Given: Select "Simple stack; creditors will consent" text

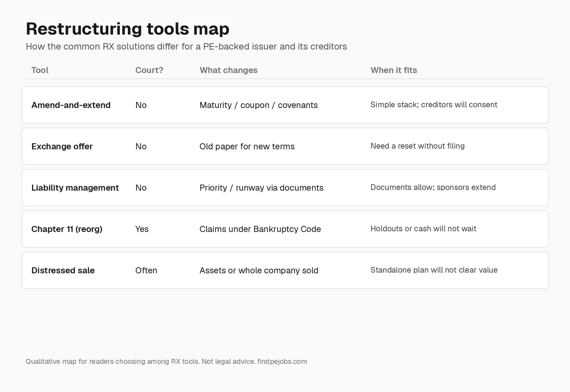Looking at the screenshot, I should (x=434, y=105).
